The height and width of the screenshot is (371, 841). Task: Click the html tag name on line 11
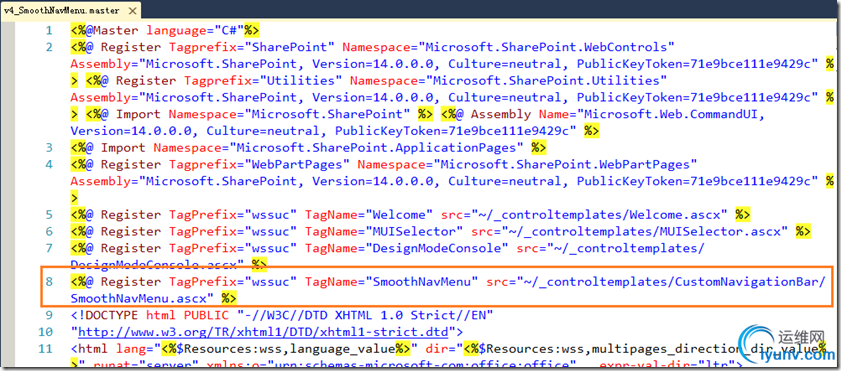point(93,348)
